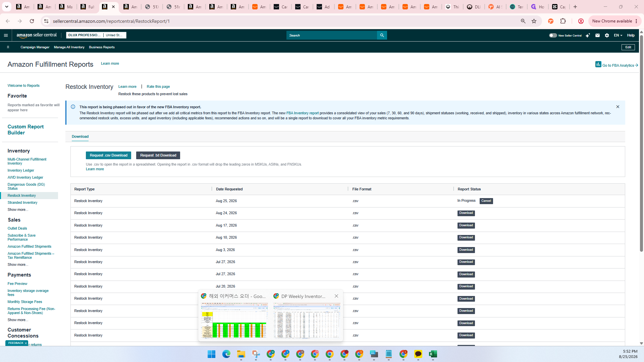Open File Explorer from the taskbar
The image size is (644, 362).
[x=241, y=354]
